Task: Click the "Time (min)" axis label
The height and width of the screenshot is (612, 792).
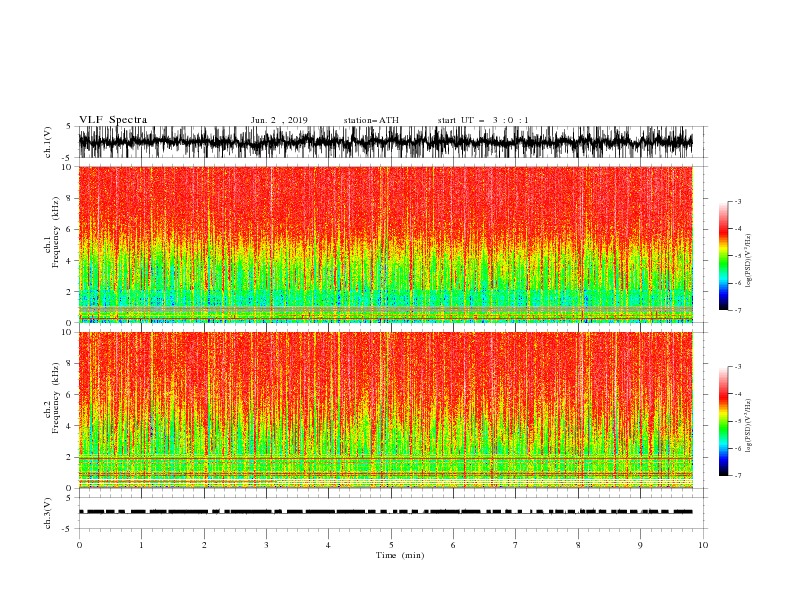Action: (x=400, y=555)
